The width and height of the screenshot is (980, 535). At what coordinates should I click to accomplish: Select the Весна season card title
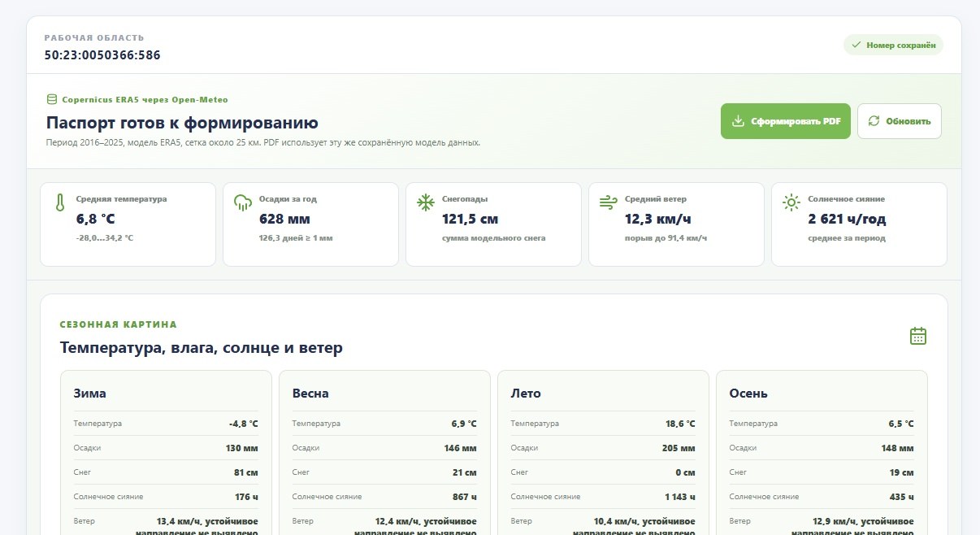point(310,394)
